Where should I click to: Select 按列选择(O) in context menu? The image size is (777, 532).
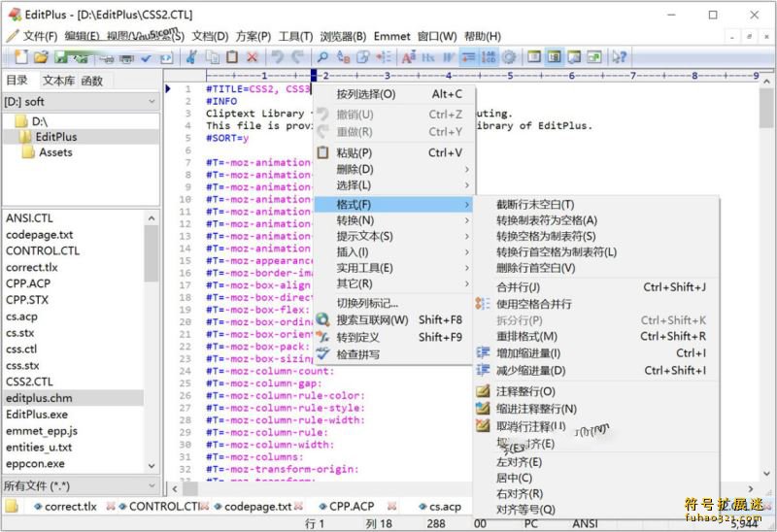pos(394,94)
